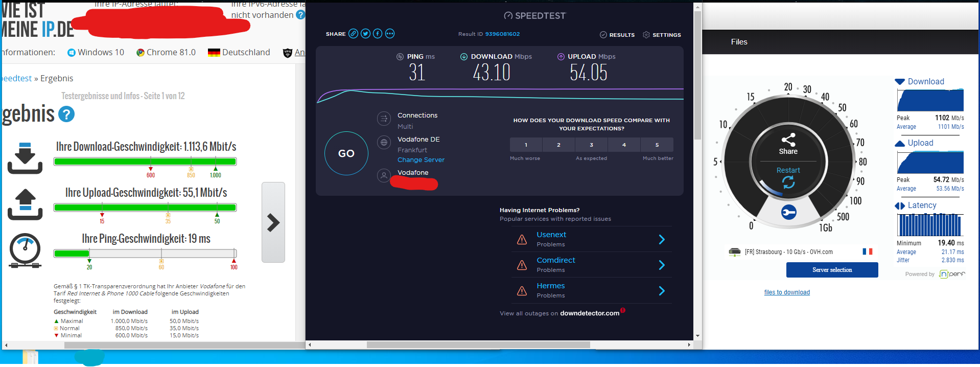The height and width of the screenshot is (367, 980).
Task: Click the nPerf Latency bar chart
Action: pos(930,225)
